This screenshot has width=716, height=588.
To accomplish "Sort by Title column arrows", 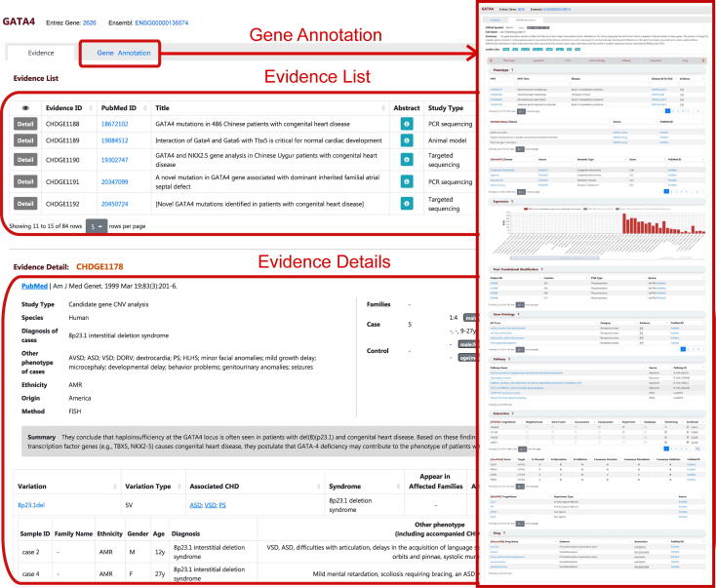I will (x=383, y=108).
